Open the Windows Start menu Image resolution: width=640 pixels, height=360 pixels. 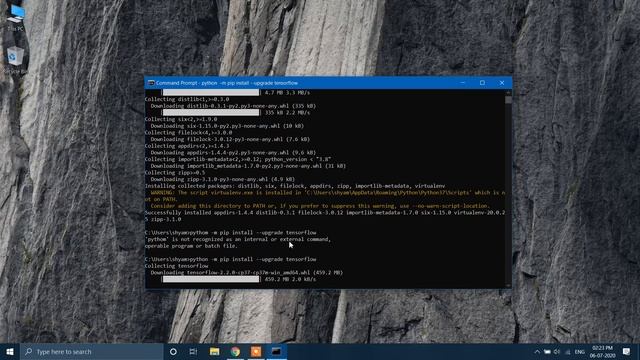[10, 351]
